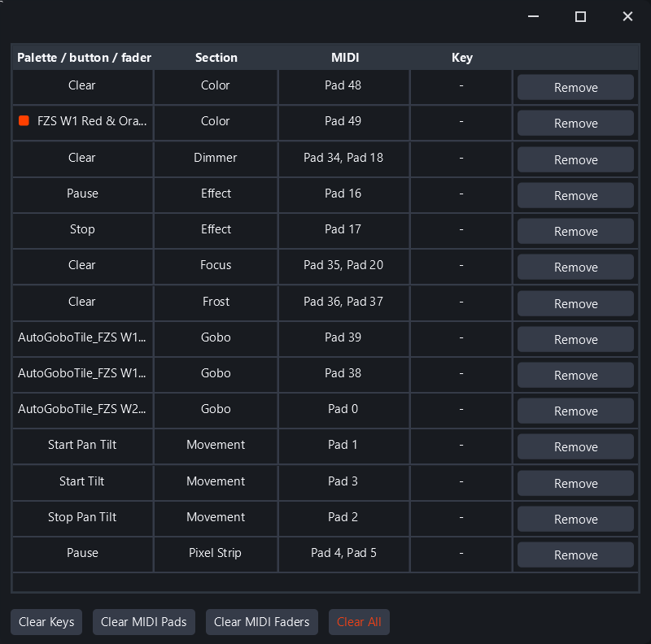Minimize the mappings window
Image resolution: width=651 pixels, height=644 pixels.
(x=533, y=16)
